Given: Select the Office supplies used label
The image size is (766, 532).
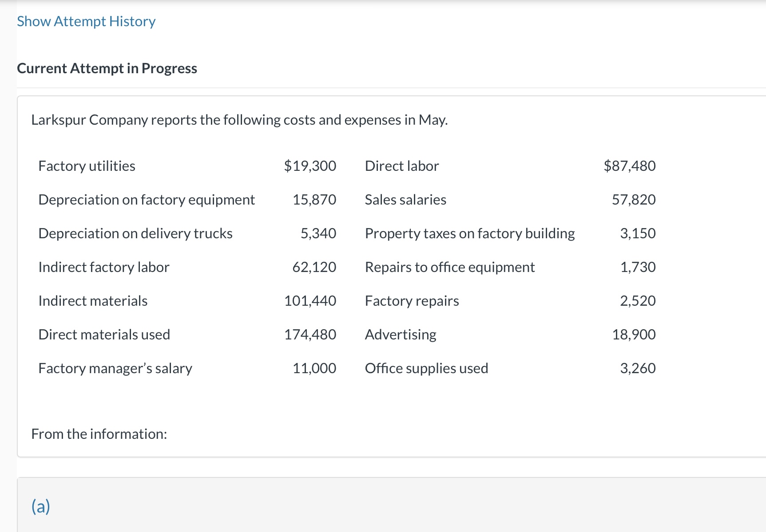Looking at the screenshot, I should pyautogui.click(x=426, y=368).
